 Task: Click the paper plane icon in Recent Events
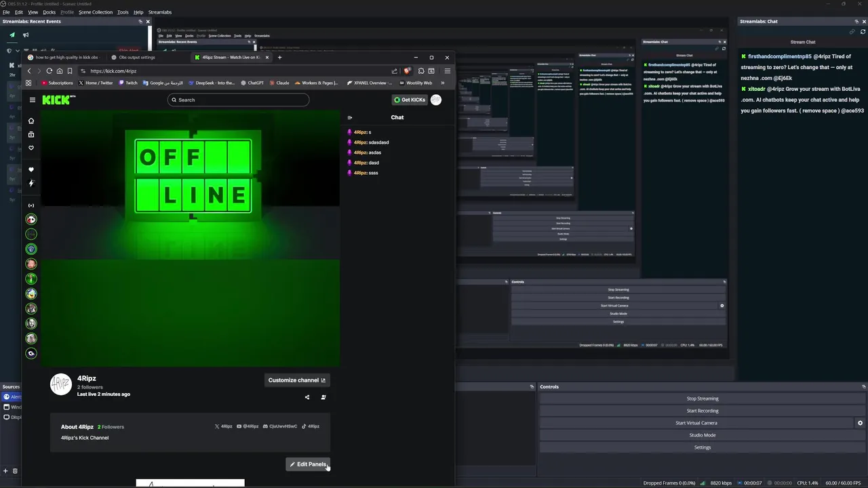coord(12,35)
